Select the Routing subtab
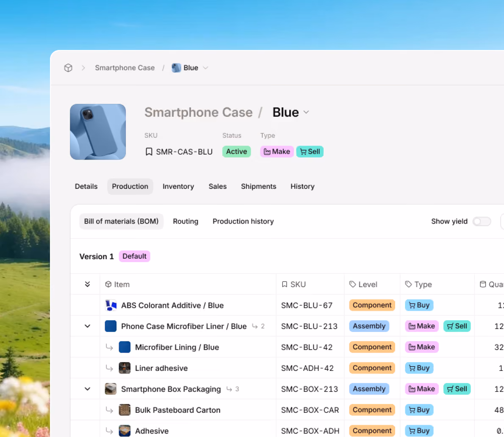Image resolution: width=504 pixels, height=437 pixels. pyautogui.click(x=186, y=221)
